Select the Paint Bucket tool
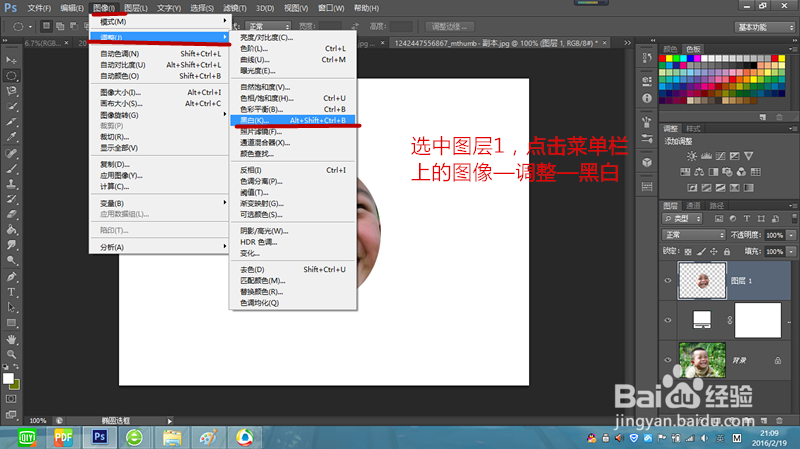Screen dimensions: 800x449 [x=11, y=230]
